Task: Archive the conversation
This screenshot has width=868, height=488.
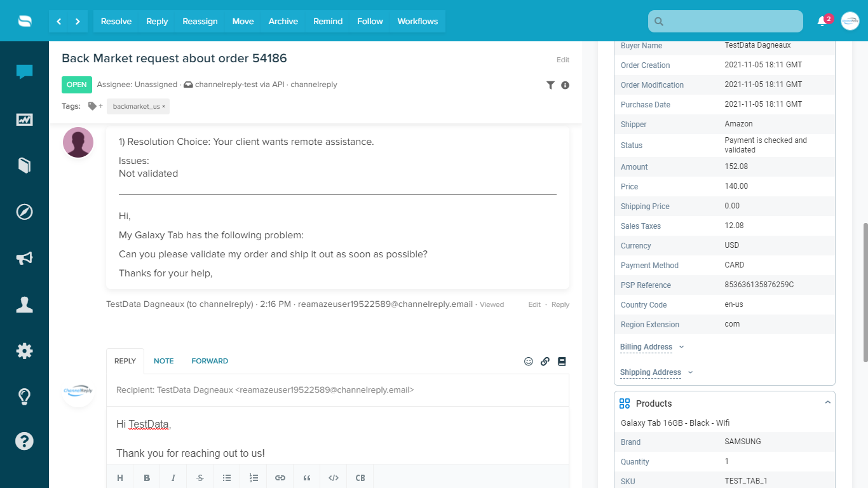Action: (x=283, y=21)
